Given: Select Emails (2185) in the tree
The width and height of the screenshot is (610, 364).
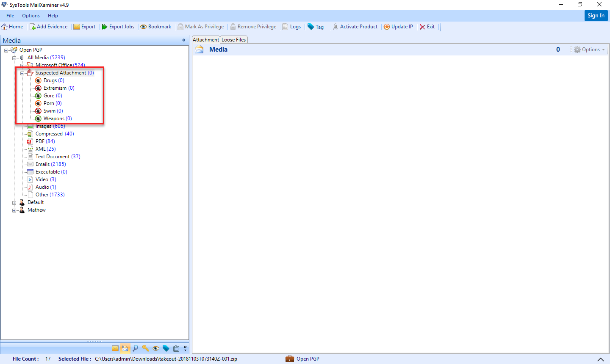Looking at the screenshot, I should point(51,164).
